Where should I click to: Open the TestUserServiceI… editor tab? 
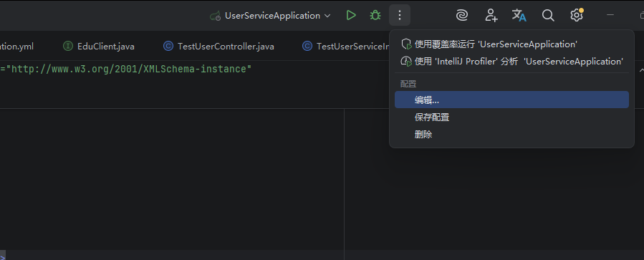pyautogui.click(x=346, y=47)
